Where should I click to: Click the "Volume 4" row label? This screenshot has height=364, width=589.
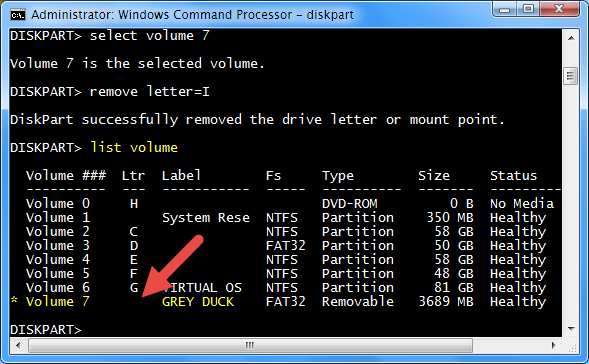pos(58,260)
